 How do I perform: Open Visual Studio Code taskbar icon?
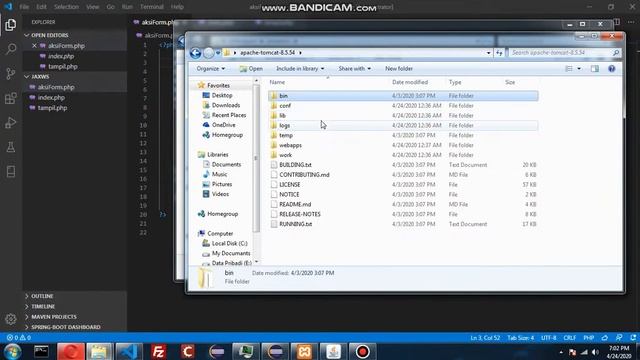click(x=129, y=351)
